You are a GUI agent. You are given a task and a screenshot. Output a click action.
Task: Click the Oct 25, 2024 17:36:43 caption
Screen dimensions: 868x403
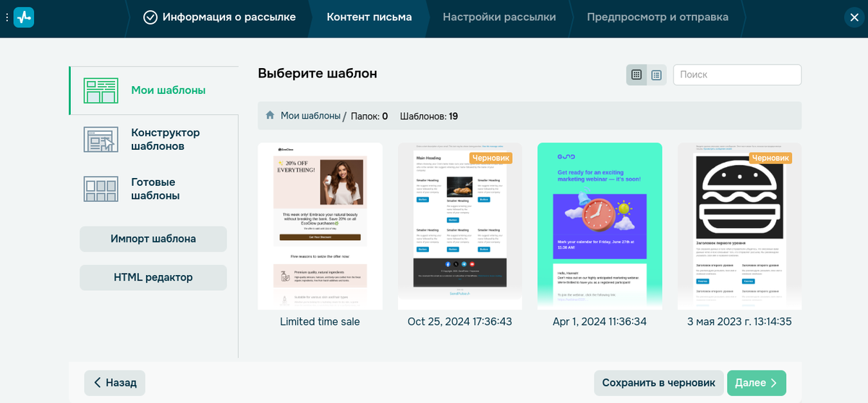point(459,322)
